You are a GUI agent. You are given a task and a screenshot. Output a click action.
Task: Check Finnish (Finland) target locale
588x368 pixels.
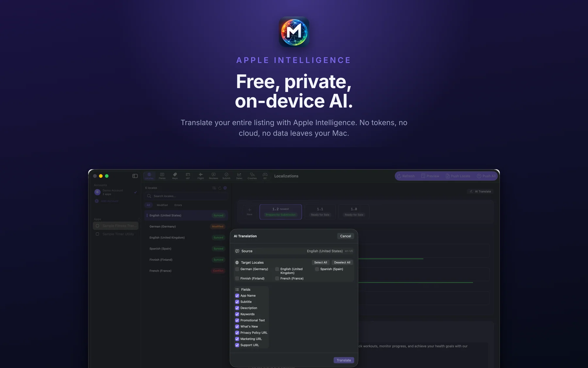coord(237,278)
